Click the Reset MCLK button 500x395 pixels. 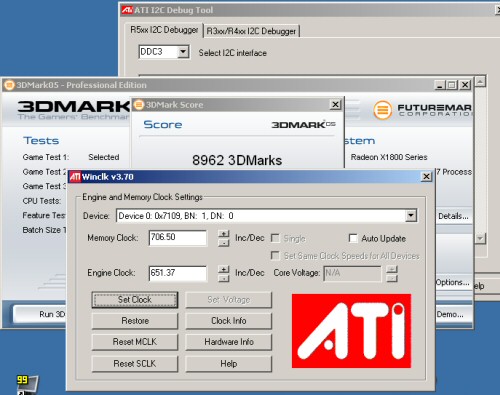[135, 342]
